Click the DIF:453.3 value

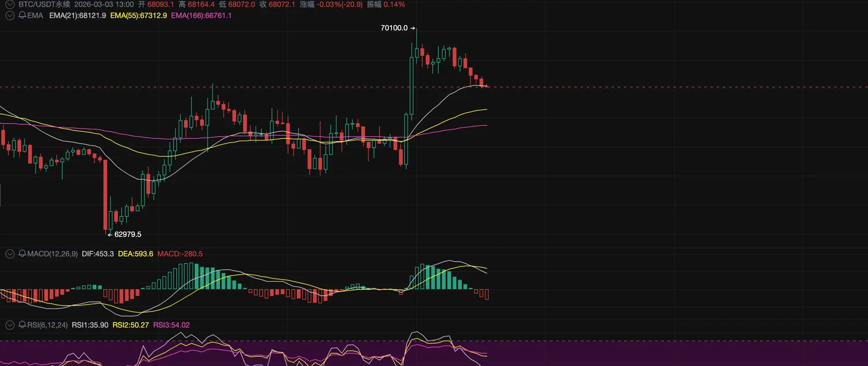(98, 254)
